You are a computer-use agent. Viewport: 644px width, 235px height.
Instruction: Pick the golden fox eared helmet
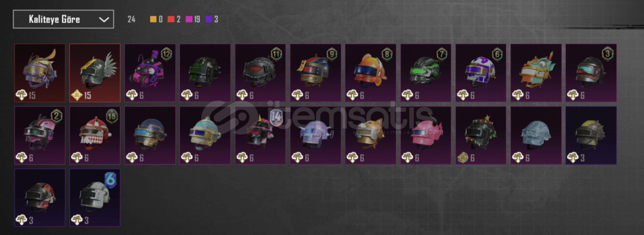371,135
